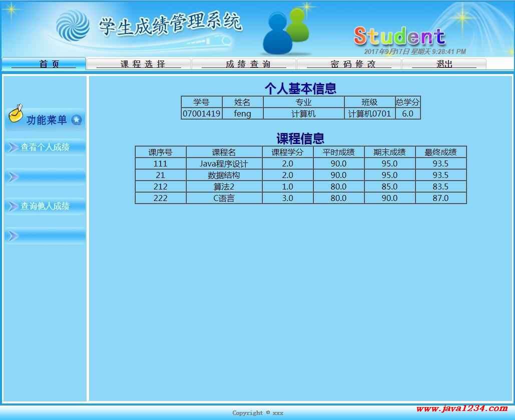Click the arrow on the empty item between 查看个人成绩 and 查询他人成绩
Viewport: 515px width, 420px height.
(x=13, y=177)
